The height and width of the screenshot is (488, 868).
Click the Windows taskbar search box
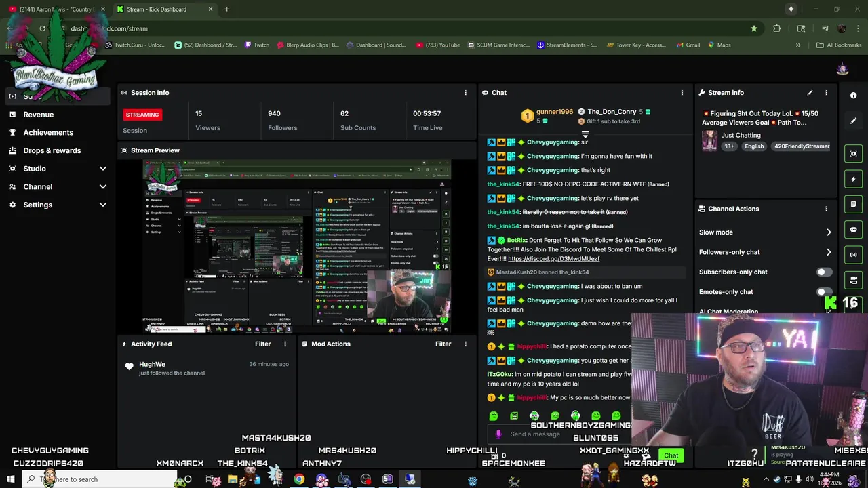coord(100,479)
